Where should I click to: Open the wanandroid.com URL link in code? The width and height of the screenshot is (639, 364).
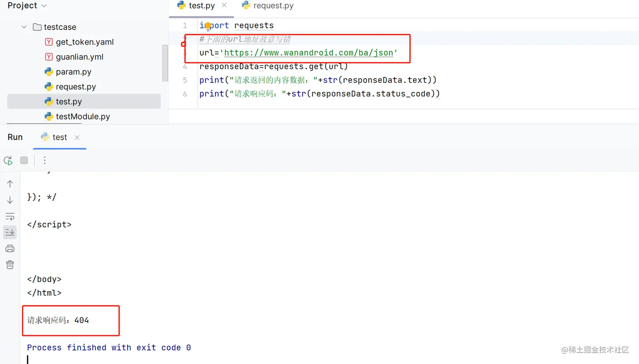(x=309, y=53)
